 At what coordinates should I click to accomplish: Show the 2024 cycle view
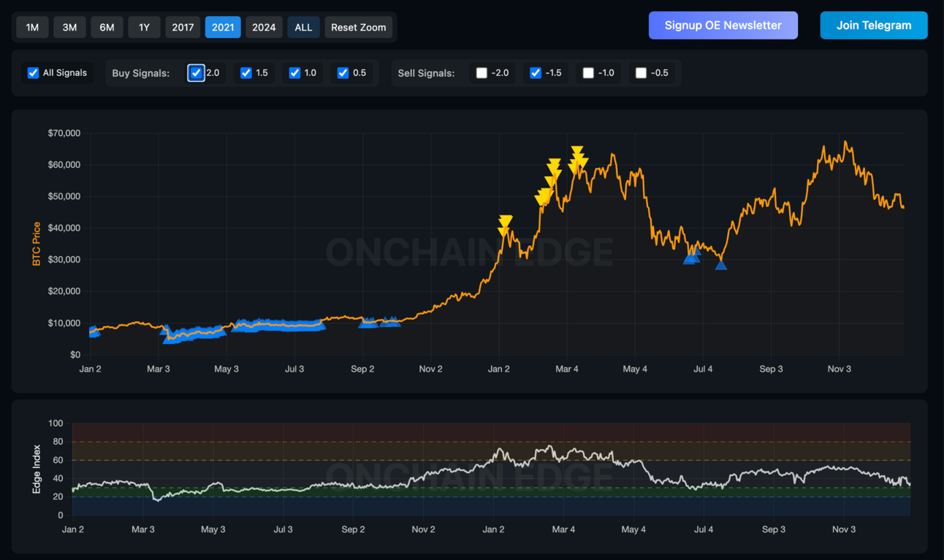point(264,27)
